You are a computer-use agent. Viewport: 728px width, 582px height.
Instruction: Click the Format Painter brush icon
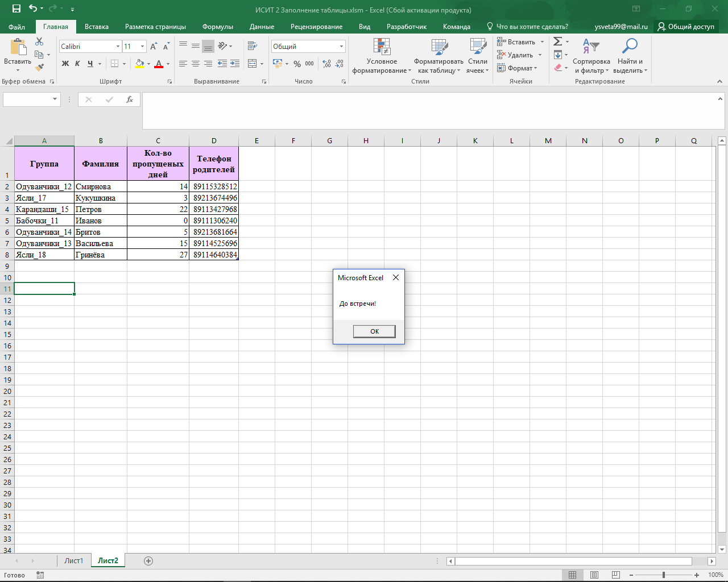point(39,67)
